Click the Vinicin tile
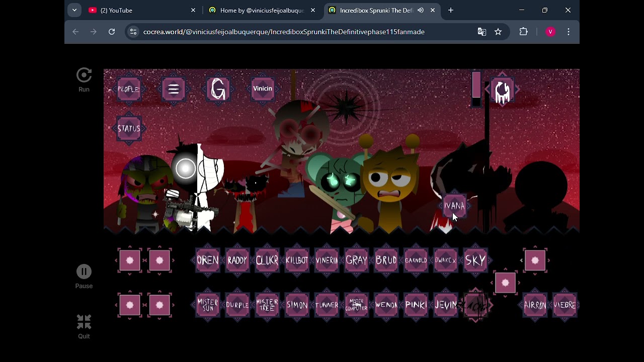The height and width of the screenshot is (362, 644). (263, 89)
